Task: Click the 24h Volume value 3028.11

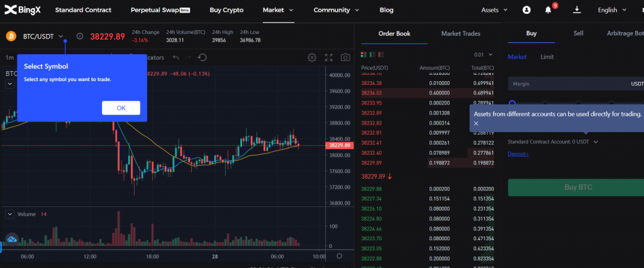Action: (175, 40)
